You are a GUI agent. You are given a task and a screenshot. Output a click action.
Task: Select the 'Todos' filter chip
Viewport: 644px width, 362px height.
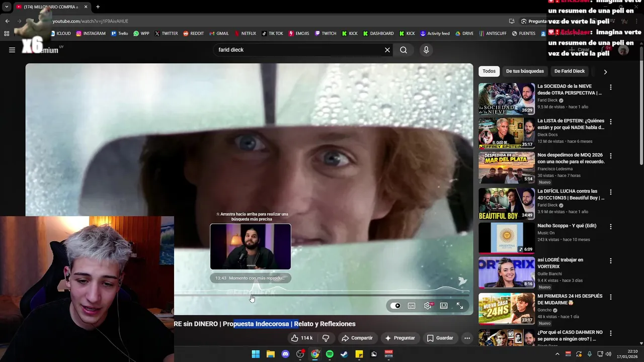tap(489, 71)
